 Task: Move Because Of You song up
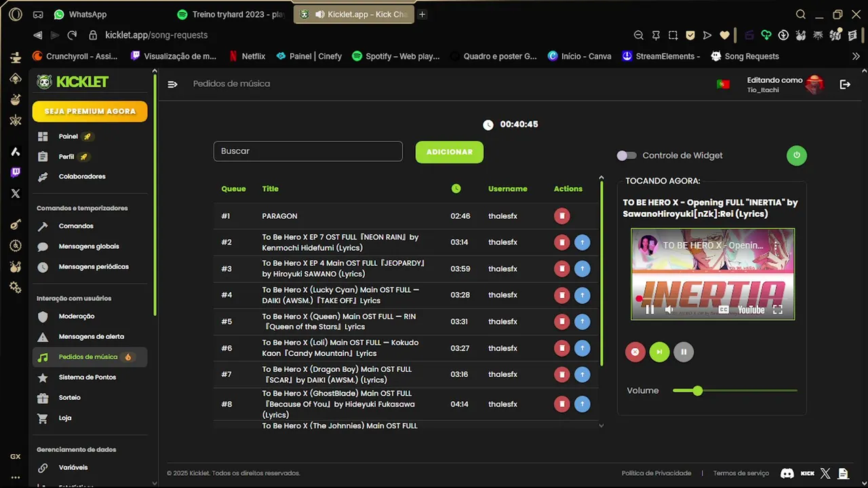click(582, 404)
